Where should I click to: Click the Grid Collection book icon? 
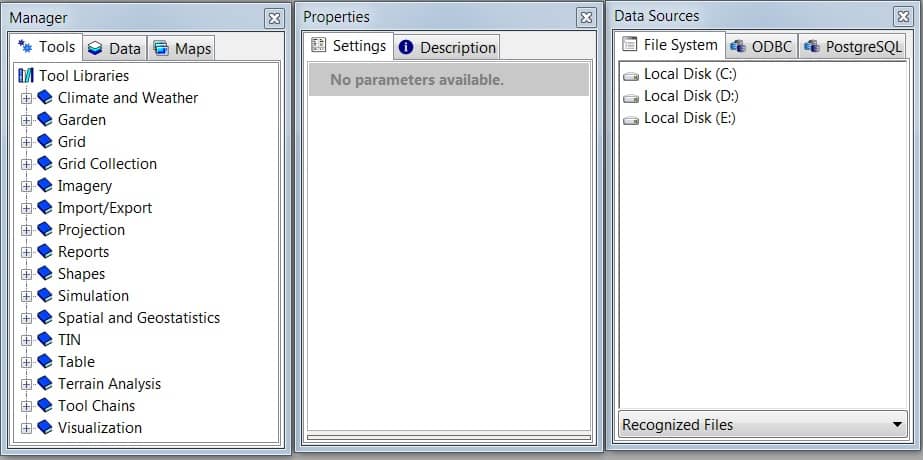(x=45, y=163)
